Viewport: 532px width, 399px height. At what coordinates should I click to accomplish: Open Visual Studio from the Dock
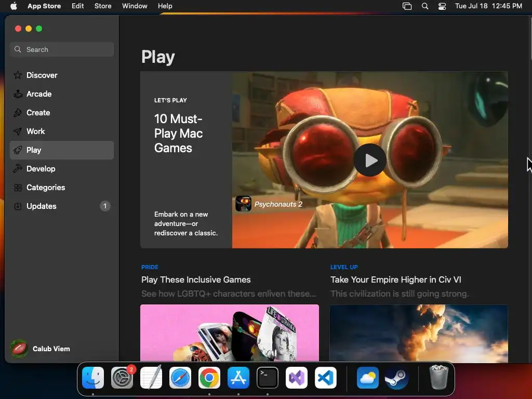pos(297,378)
